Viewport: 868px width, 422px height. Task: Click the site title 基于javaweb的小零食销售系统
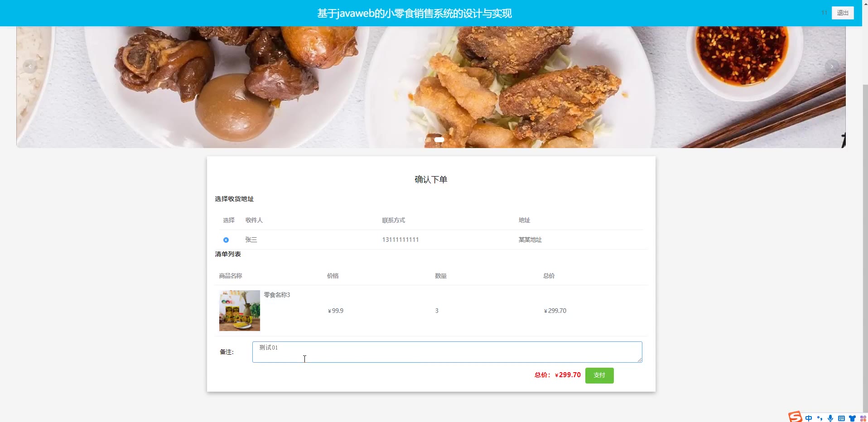click(415, 14)
